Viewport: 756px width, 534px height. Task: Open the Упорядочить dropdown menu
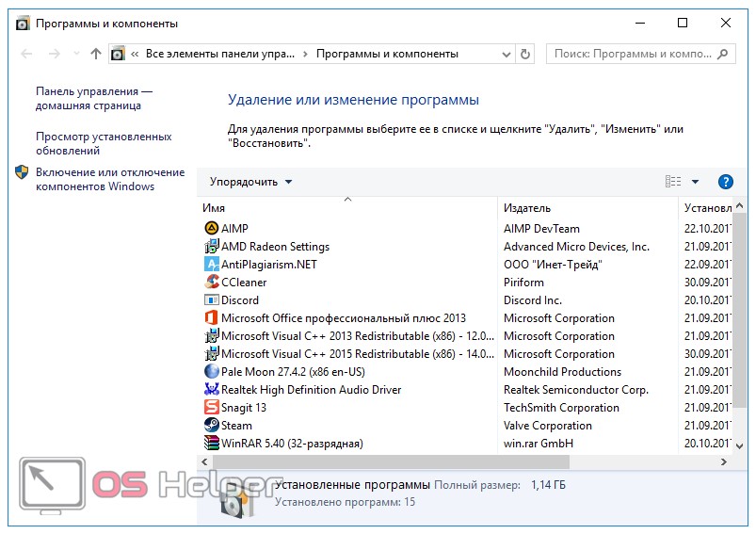[250, 182]
